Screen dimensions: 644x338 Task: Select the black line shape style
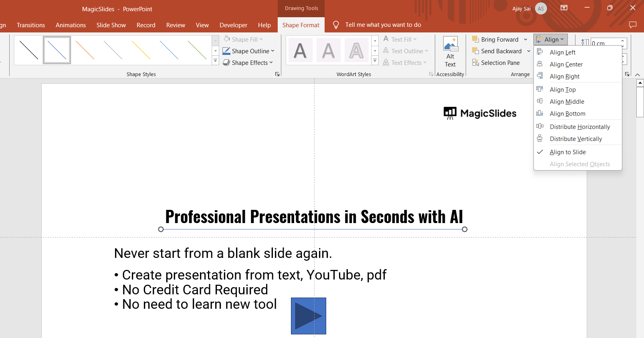[29, 50]
